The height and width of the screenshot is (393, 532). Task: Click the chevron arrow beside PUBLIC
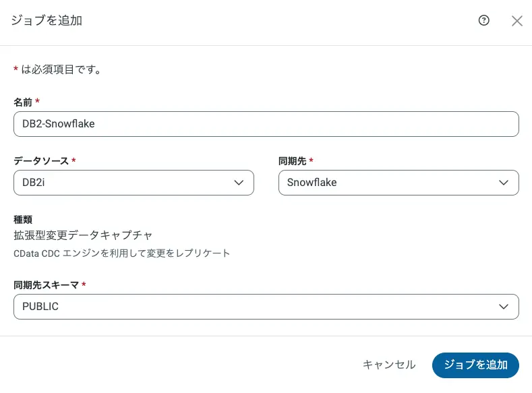tap(504, 307)
